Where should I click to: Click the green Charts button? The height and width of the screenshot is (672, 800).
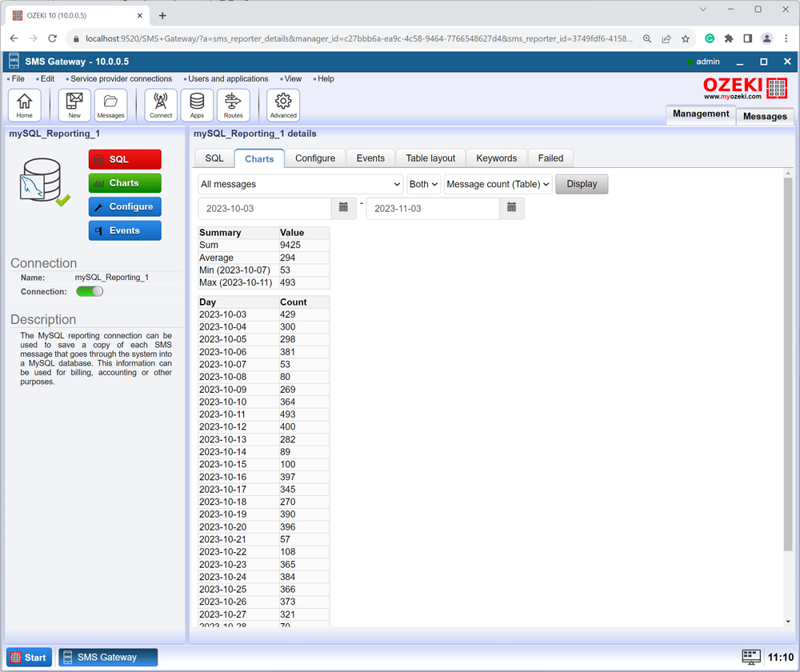click(x=125, y=183)
